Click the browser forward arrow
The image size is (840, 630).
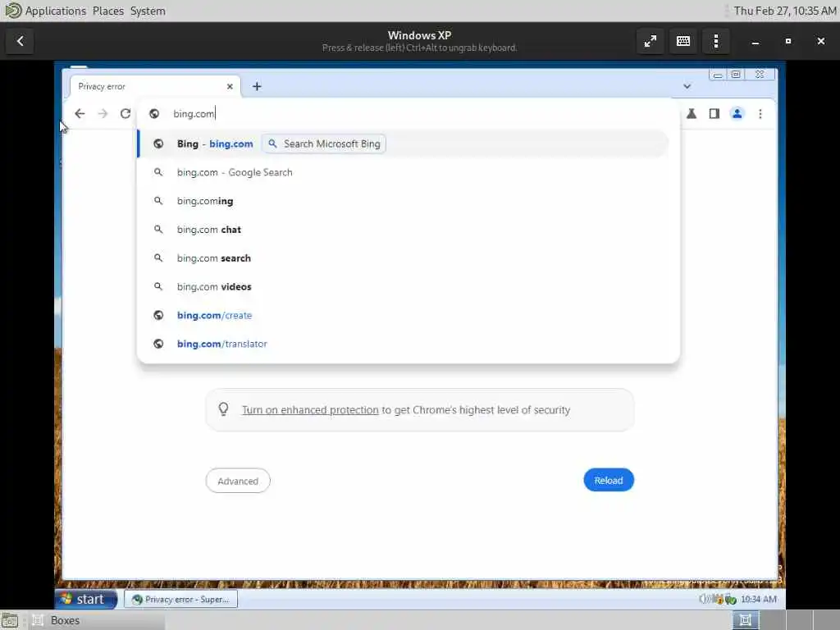coord(103,113)
